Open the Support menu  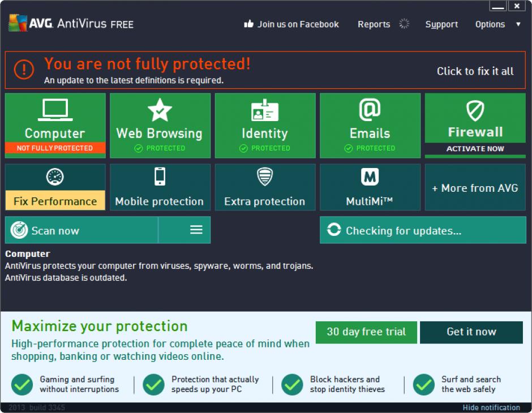[441, 24]
